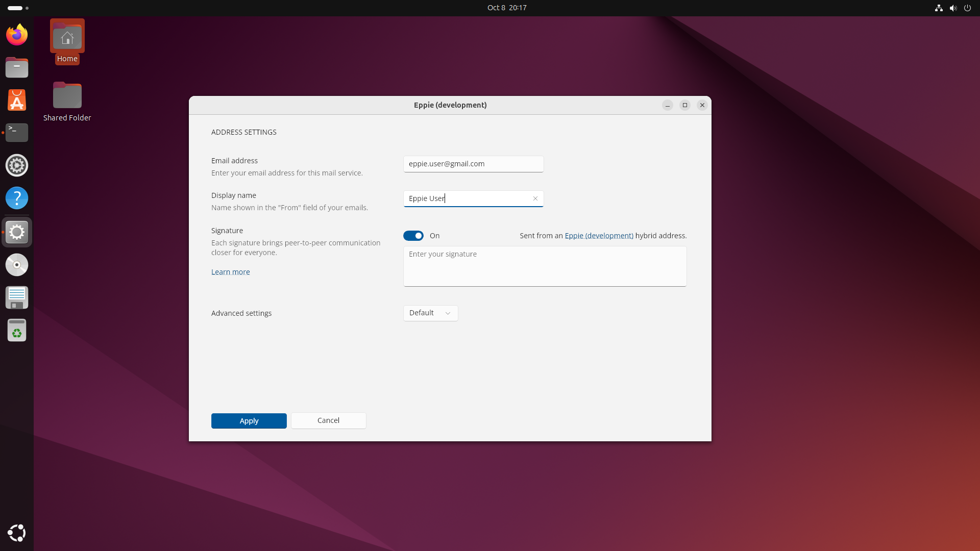Open the Files app in the dock
This screenshot has height=551, width=980.
pos(17,67)
